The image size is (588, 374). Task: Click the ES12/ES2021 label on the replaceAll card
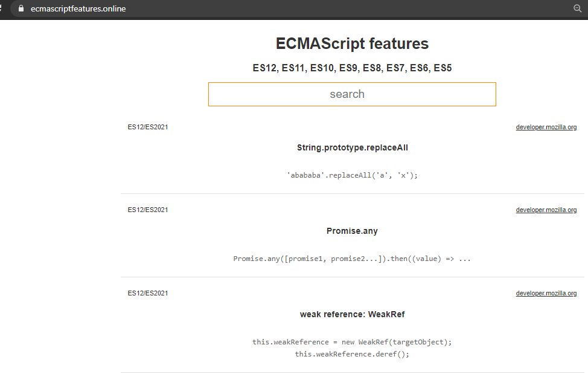pos(147,127)
